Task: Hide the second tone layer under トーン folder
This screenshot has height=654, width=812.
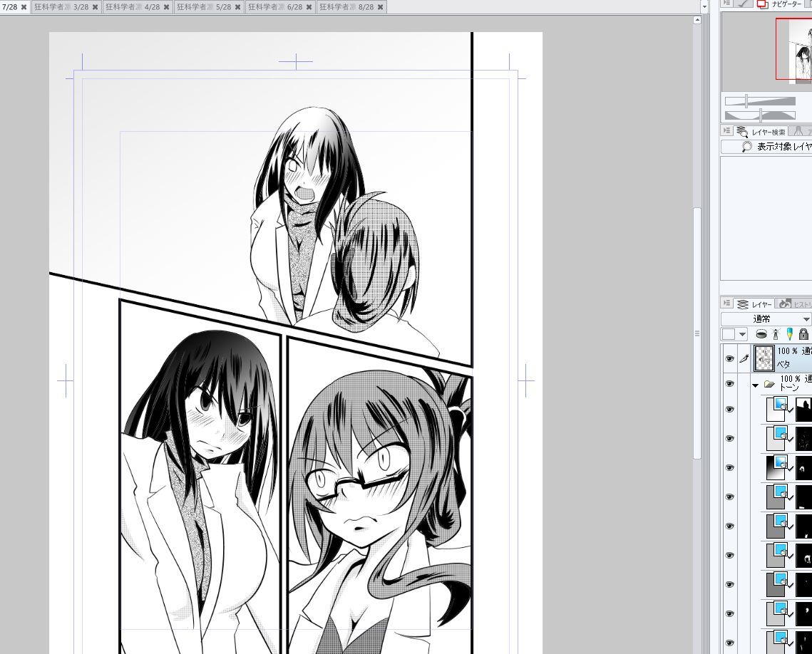Action: (x=730, y=438)
